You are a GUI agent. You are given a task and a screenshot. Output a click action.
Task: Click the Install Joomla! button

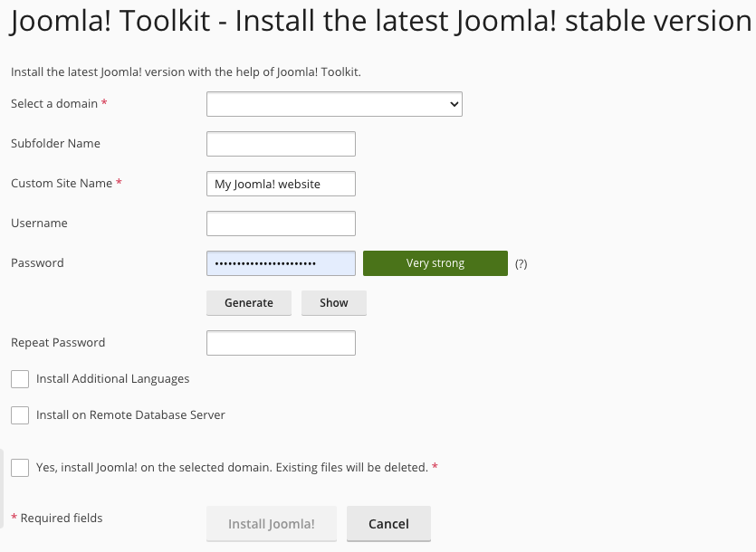272,524
